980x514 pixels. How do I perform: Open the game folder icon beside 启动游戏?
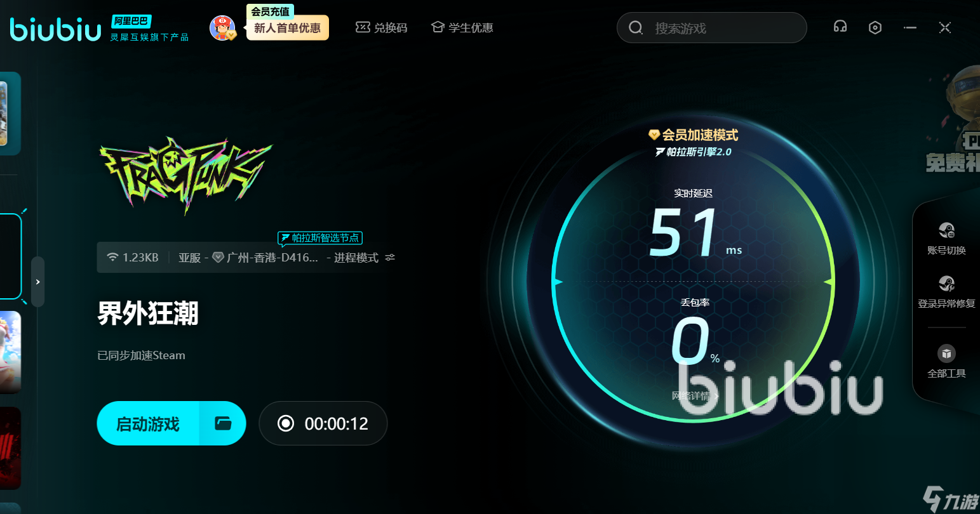pyautogui.click(x=223, y=423)
